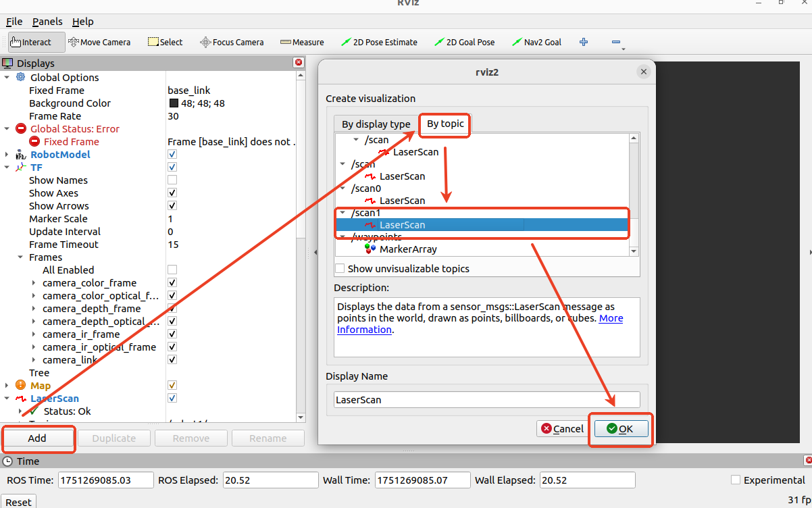Switch to the By topic tab
The height and width of the screenshot is (508, 812).
point(445,124)
